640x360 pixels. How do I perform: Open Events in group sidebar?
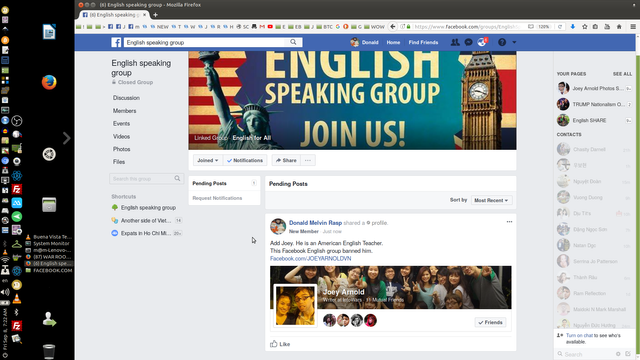pyautogui.click(x=121, y=123)
